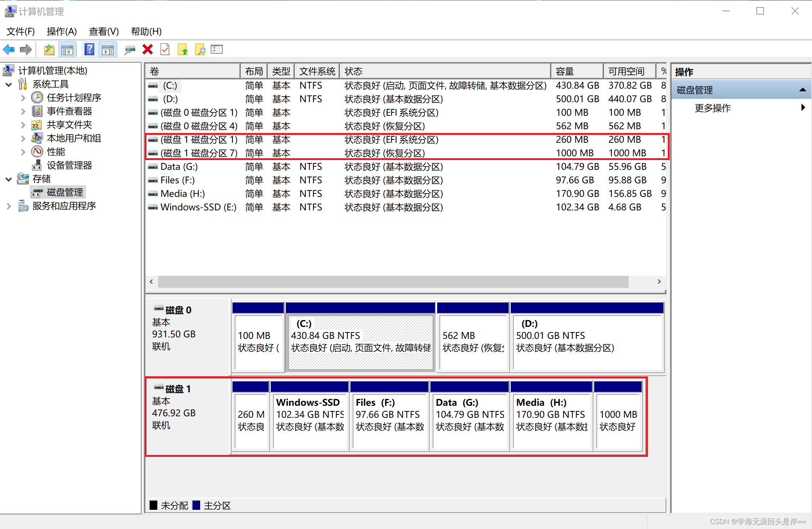
Task: Click the Rescan disks connect drive icon
Action: pos(130,50)
